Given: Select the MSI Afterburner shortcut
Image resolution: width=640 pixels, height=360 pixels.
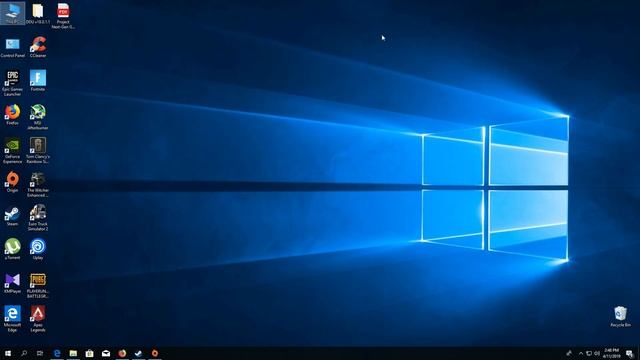Looking at the screenshot, I should tap(38, 117).
